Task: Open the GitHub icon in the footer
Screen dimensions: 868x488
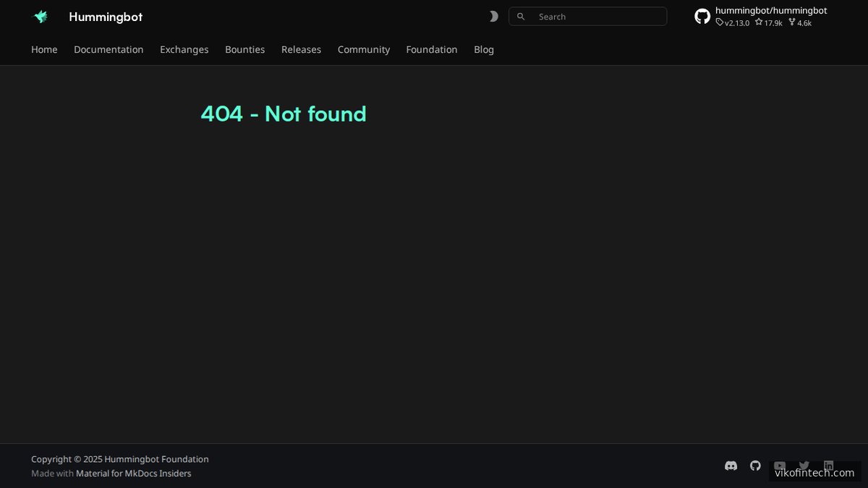Action: [755, 466]
